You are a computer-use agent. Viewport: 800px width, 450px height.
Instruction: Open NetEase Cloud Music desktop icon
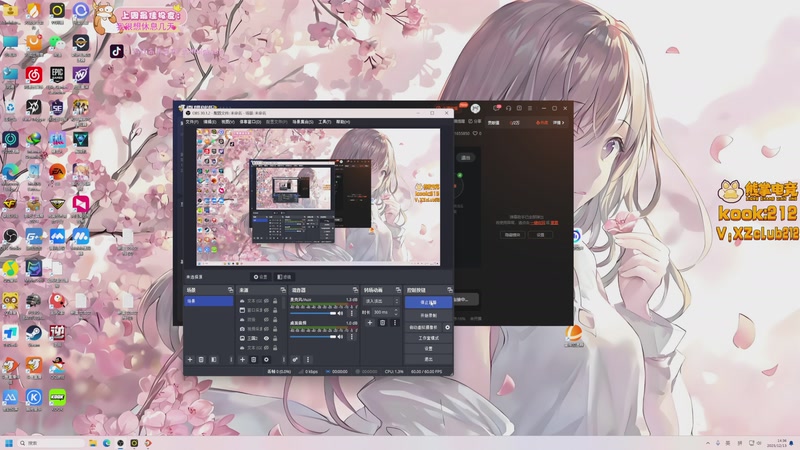click(x=34, y=75)
